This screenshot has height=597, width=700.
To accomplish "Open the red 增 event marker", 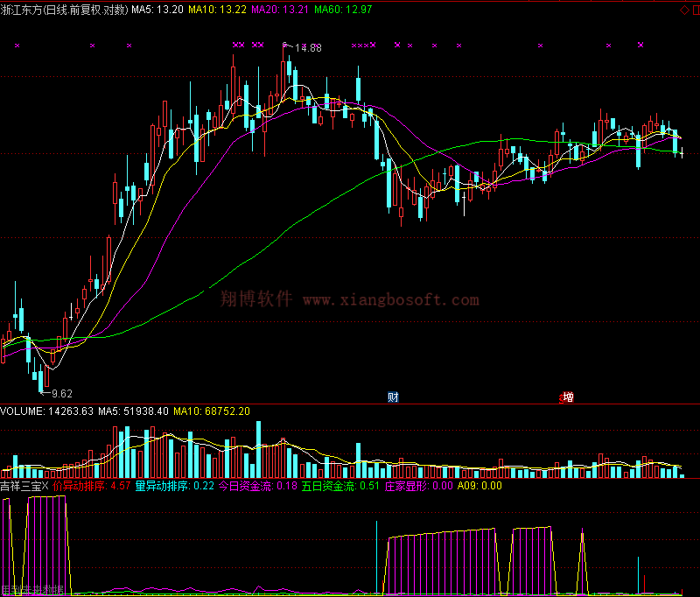I will point(567,397).
